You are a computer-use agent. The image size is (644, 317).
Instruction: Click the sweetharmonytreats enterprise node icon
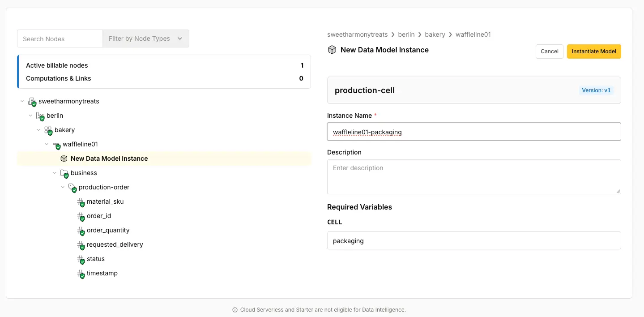click(x=32, y=102)
